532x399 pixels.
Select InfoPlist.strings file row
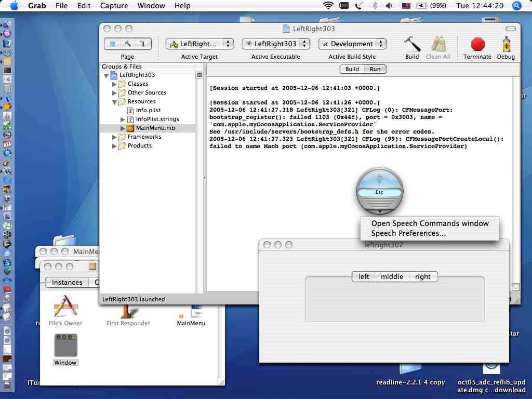pyautogui.click(x=148, y=119)
